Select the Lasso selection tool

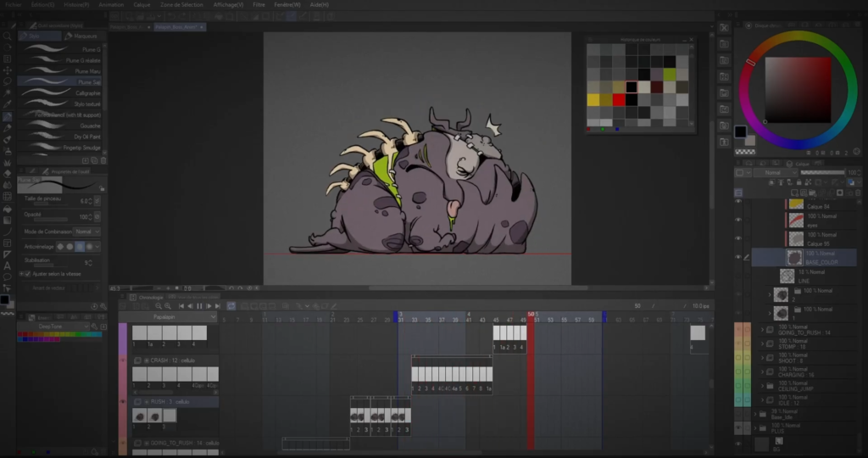[x=7, y=82]
